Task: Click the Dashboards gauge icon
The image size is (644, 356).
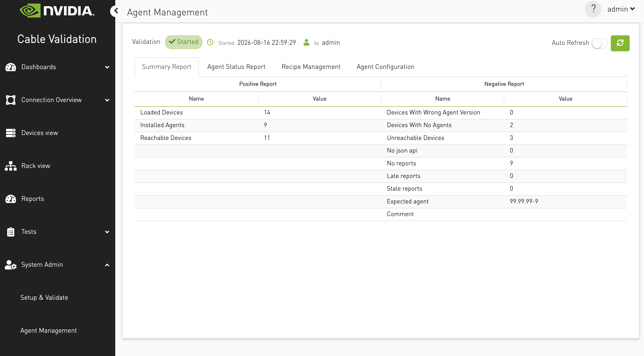Action: (10, 67)
